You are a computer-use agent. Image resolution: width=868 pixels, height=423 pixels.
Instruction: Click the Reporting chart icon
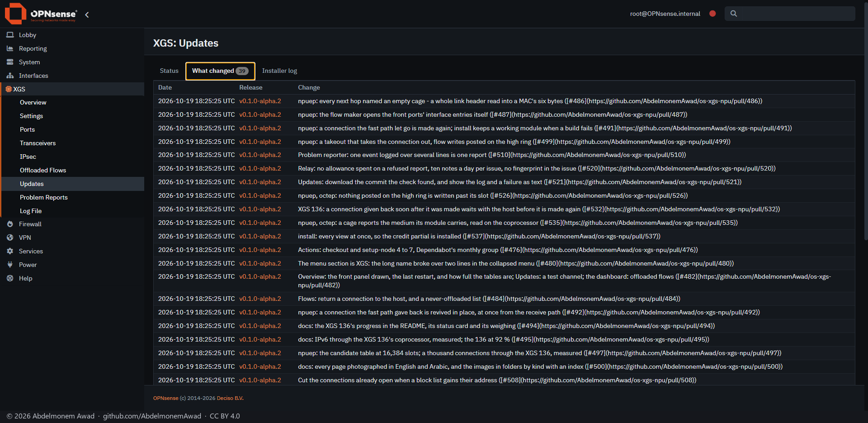10,48
